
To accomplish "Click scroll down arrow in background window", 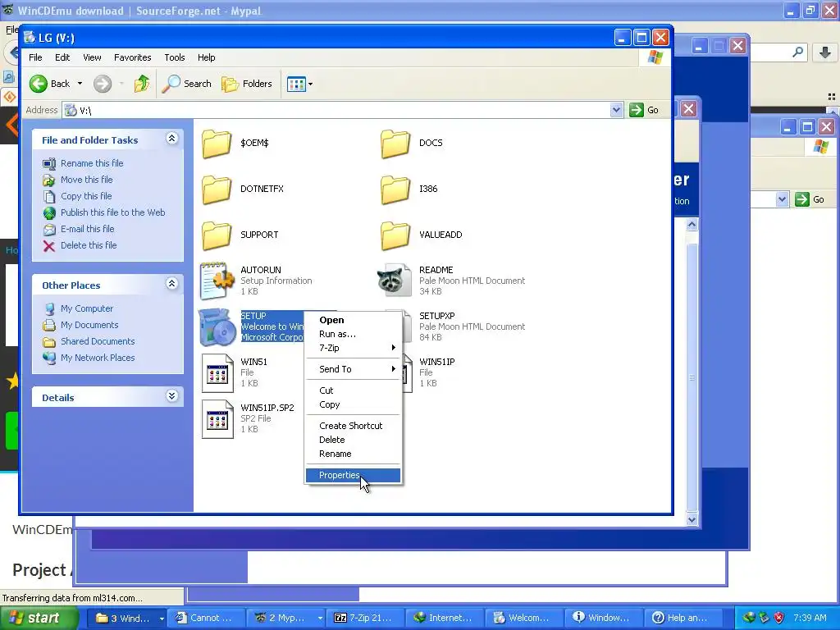I will click(692, 519).
